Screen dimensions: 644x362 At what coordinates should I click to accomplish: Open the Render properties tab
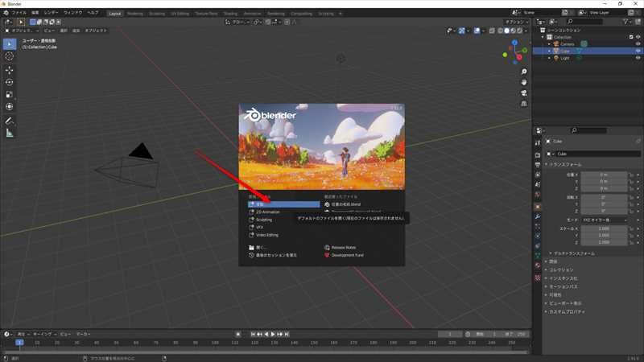[x=538, y=154]
